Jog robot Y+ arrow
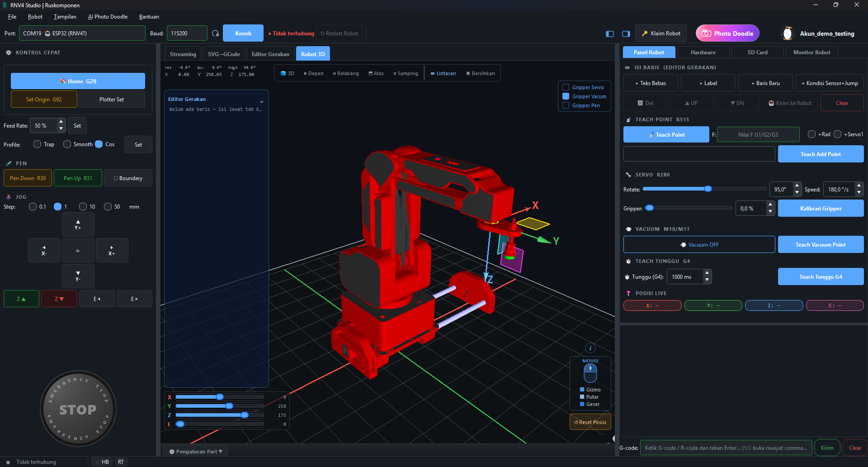Screen dimensions: 868x467 pos(78,225)
